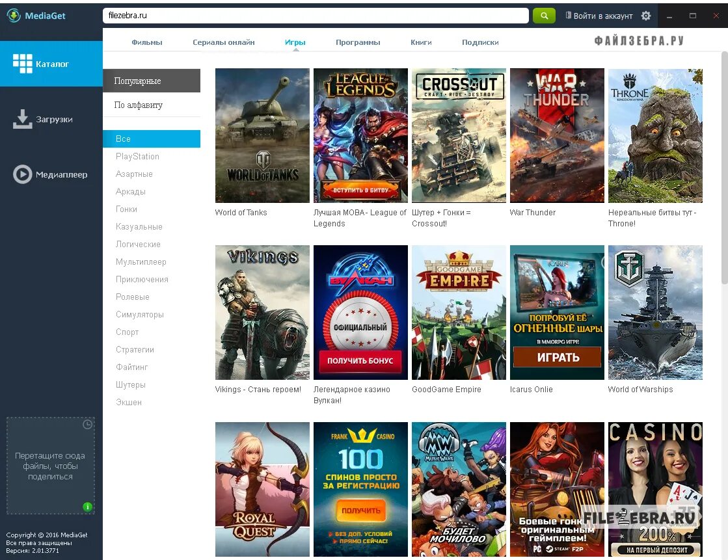Click the file drop area to share
The width and height of the screenshot is (728, 560).
click(x=50, y=466)
